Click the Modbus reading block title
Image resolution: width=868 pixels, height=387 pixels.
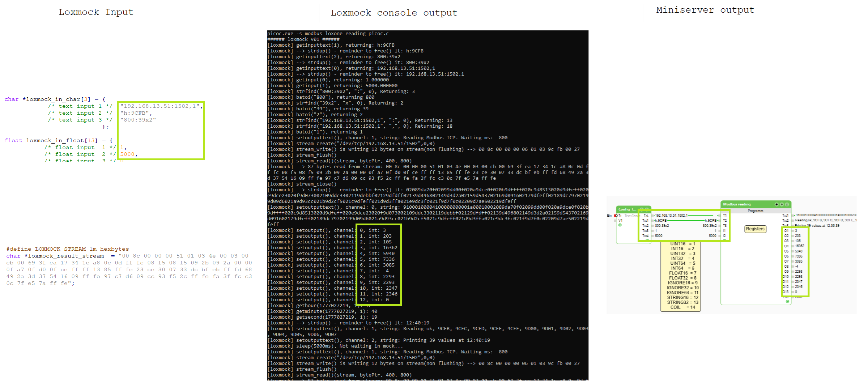[737, 204]
